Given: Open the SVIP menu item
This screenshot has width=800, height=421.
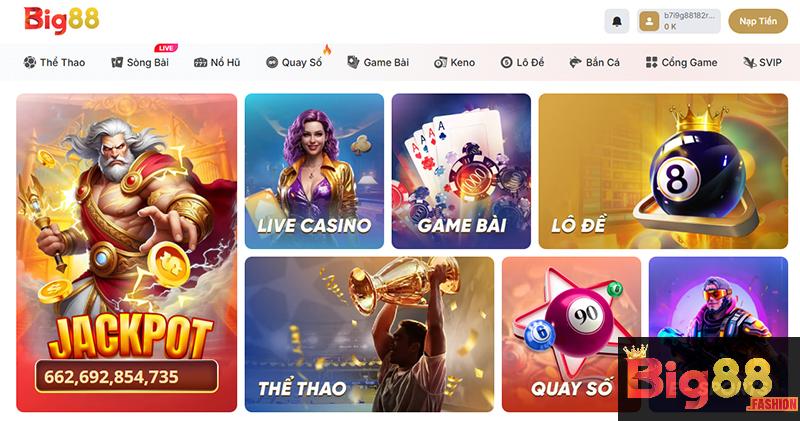Looking at the screenshot, I should (x=762, y=62).
